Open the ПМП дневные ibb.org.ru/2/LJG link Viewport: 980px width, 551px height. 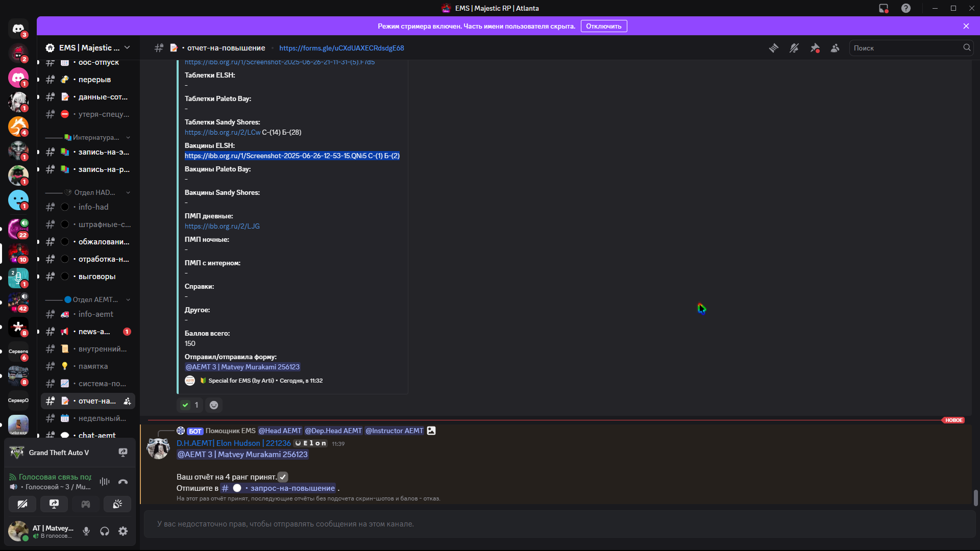point(222,226)
